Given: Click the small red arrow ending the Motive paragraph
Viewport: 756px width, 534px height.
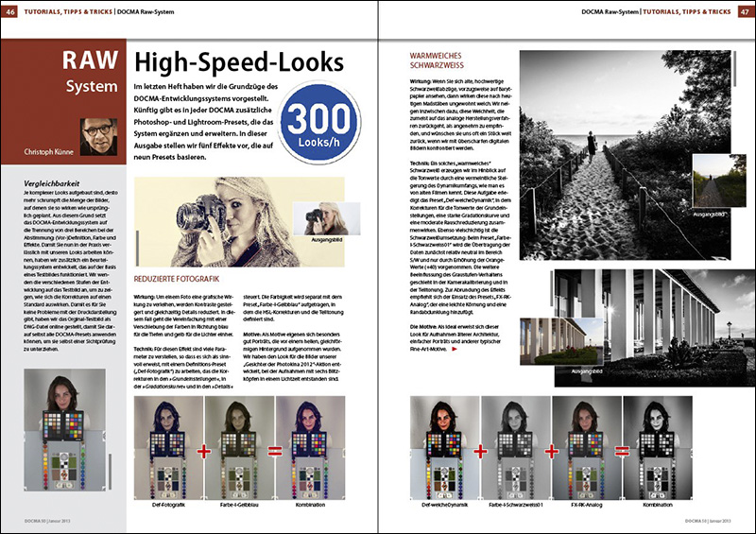Looking at the screenshot, I should 455,351.
